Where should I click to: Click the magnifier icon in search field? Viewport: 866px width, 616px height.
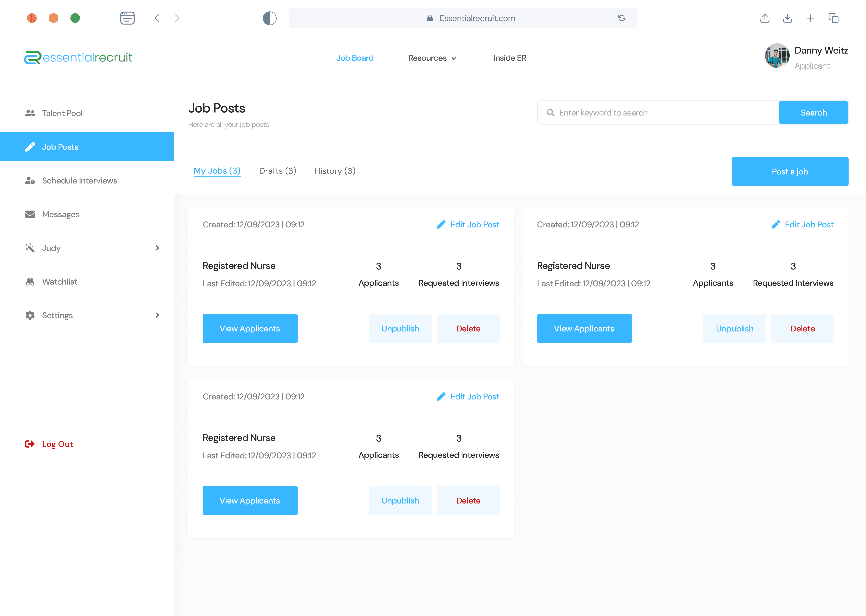pyautogui.click(x=551, y=113)
